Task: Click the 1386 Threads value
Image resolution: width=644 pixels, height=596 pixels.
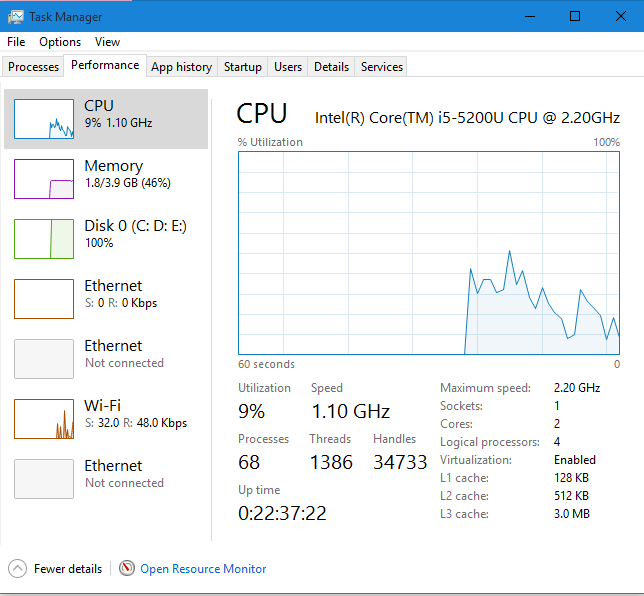Action: [x=331, y=462]
